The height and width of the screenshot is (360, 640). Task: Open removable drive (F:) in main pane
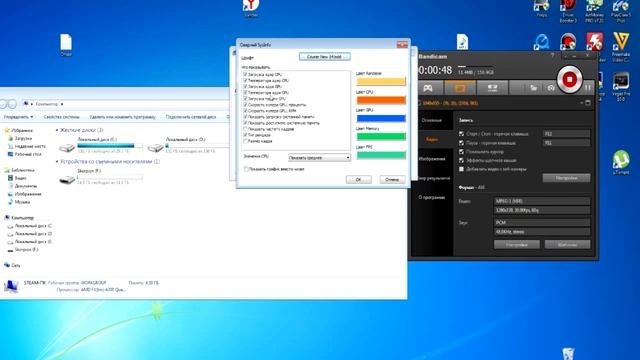pos(101,176)
